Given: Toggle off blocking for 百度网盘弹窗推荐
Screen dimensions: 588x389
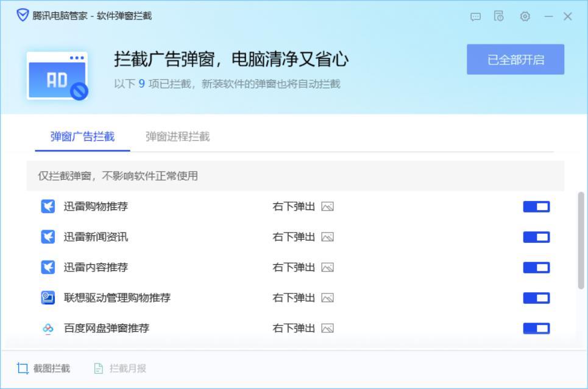Looking at the screenshot, I should point(536,328).
